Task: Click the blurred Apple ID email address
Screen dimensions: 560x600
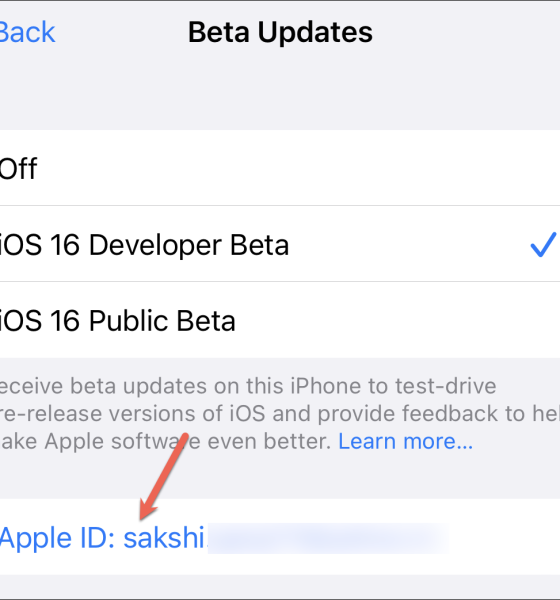Action: [x=328, y=538]
